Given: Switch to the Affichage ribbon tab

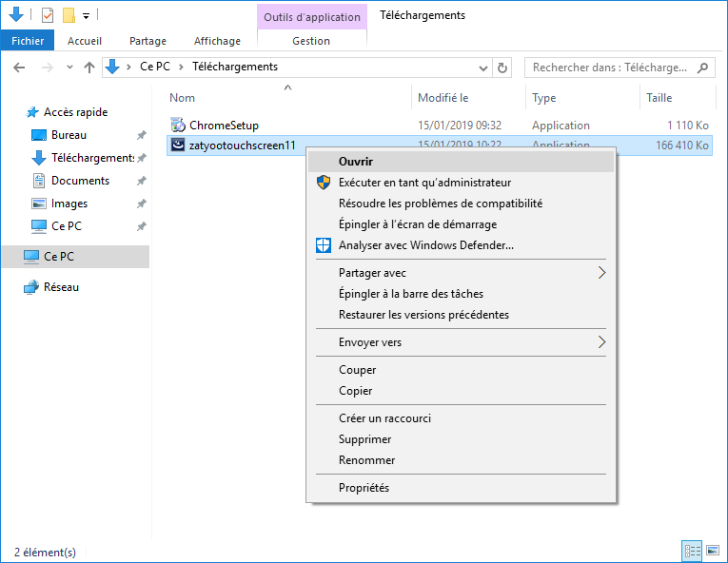Looking at the screenshot, I should (x=217, y=41).
